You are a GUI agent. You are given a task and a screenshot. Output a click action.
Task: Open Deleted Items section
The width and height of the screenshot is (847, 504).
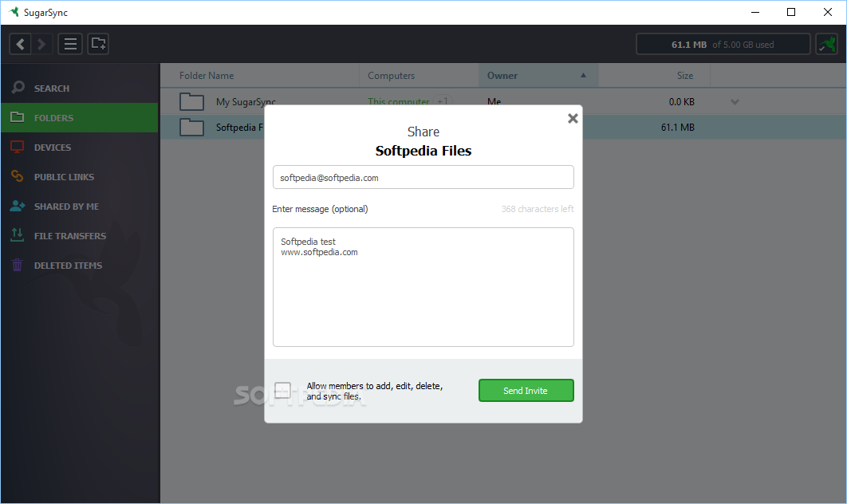click(80, 266)
